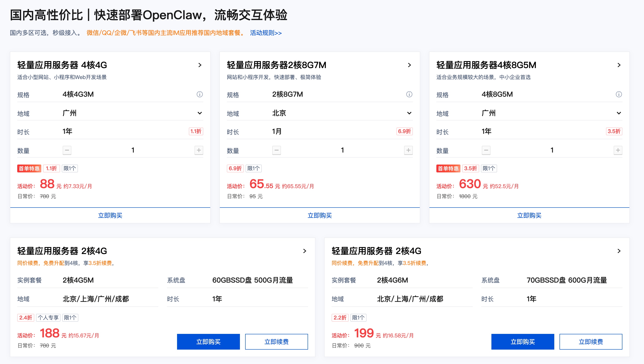Show info for the 4核8G5M spec
The width and height of the screenshot is (644, 364).
[619, 94]
